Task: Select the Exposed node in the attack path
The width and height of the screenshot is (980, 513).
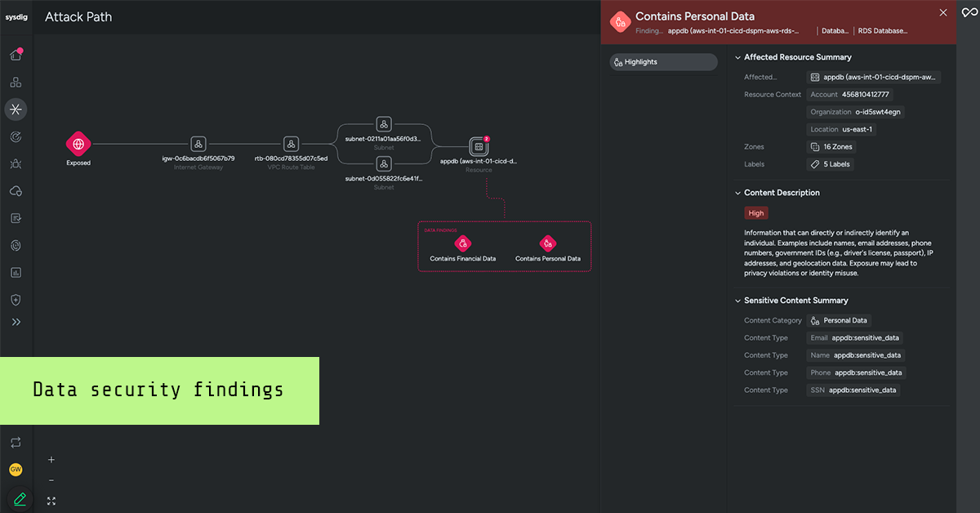Action: pos(78,145)
